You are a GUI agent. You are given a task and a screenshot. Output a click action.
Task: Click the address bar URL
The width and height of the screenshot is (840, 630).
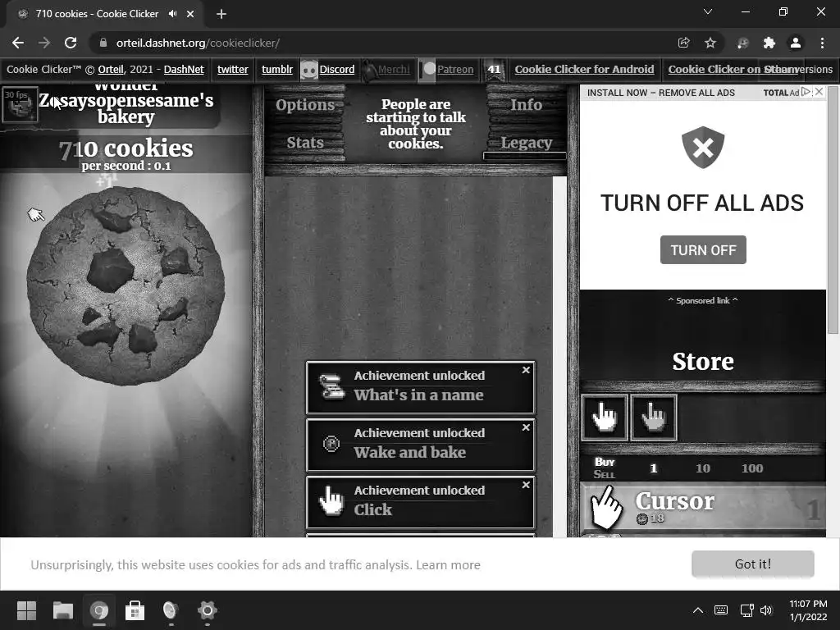[198, 43]
